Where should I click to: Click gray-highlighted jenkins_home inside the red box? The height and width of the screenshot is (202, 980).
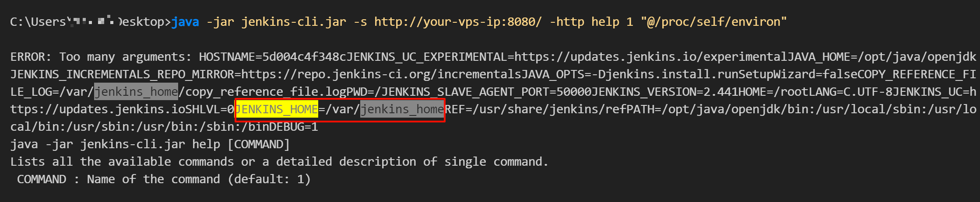tap(402, 109)
